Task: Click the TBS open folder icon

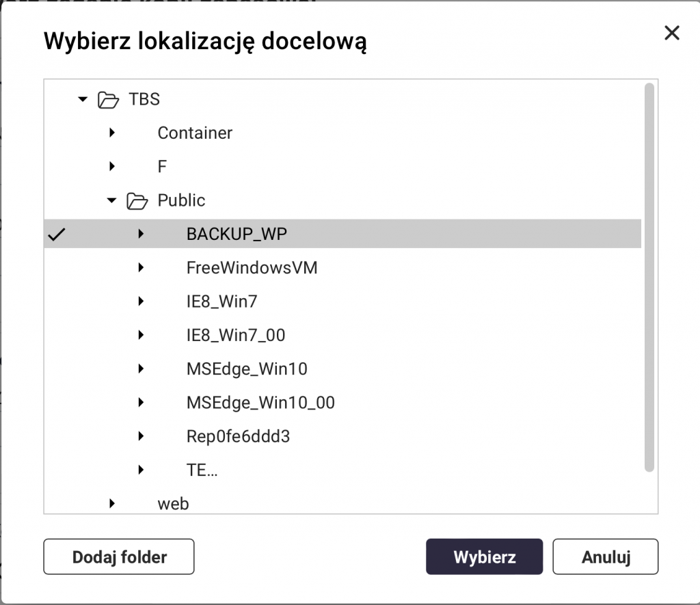Action: [x=108, y=100]
